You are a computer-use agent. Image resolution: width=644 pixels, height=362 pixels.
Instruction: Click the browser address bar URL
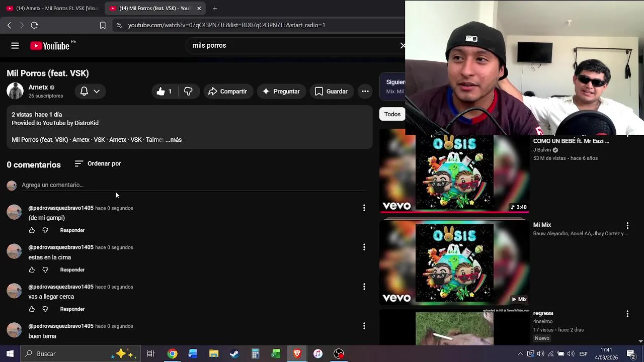(226, 25)
